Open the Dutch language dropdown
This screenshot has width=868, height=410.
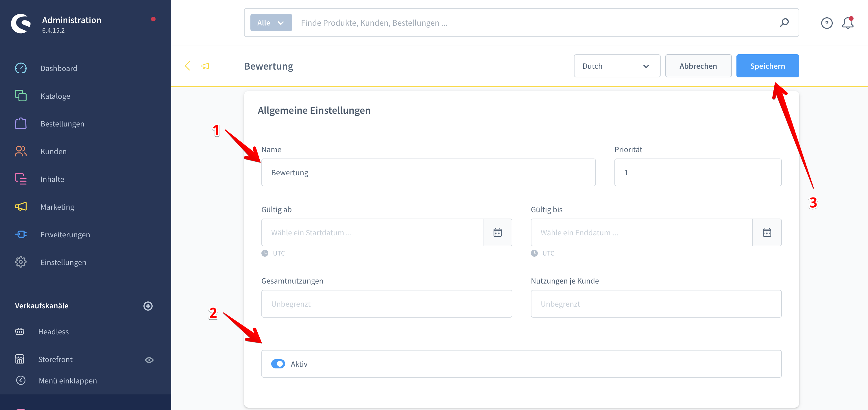[617, 66]
